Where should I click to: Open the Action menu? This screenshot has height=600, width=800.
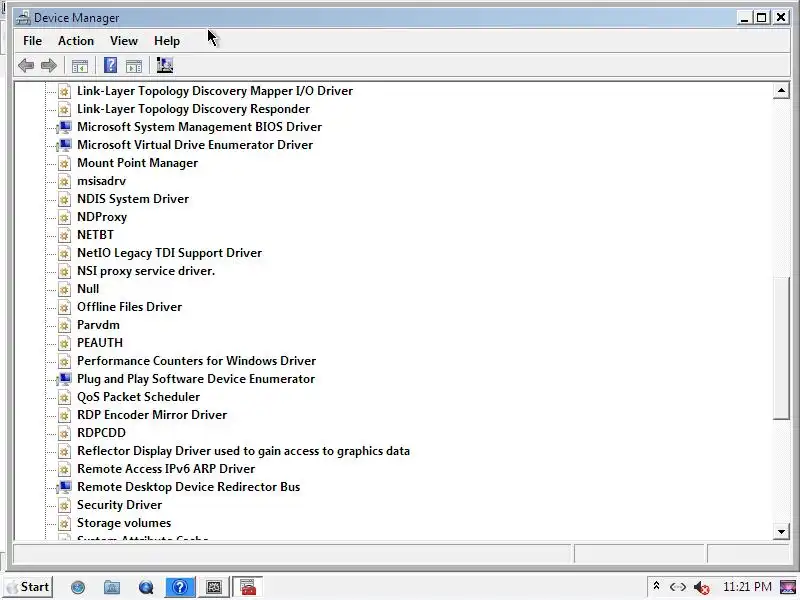pos(76,41)
